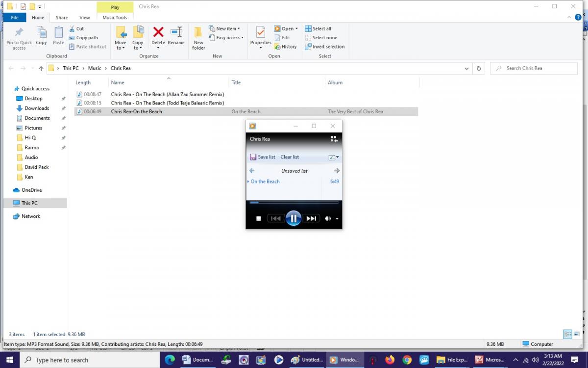This screenshot has height=368, width=588.
Task: Go up one folder level
Action: pyautogui.click(x=41, y=69)
